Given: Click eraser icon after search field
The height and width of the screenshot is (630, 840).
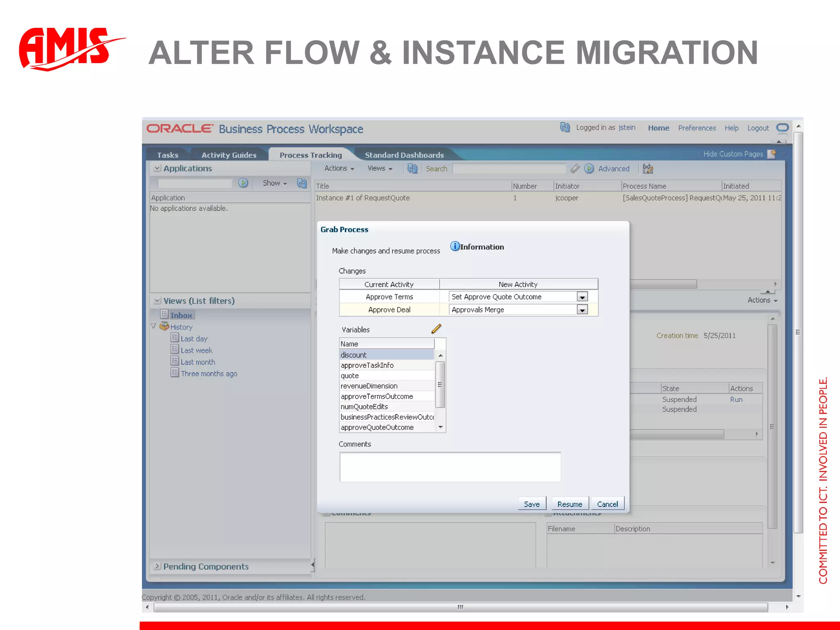Looking at the screenshot, I should [575, 169].
